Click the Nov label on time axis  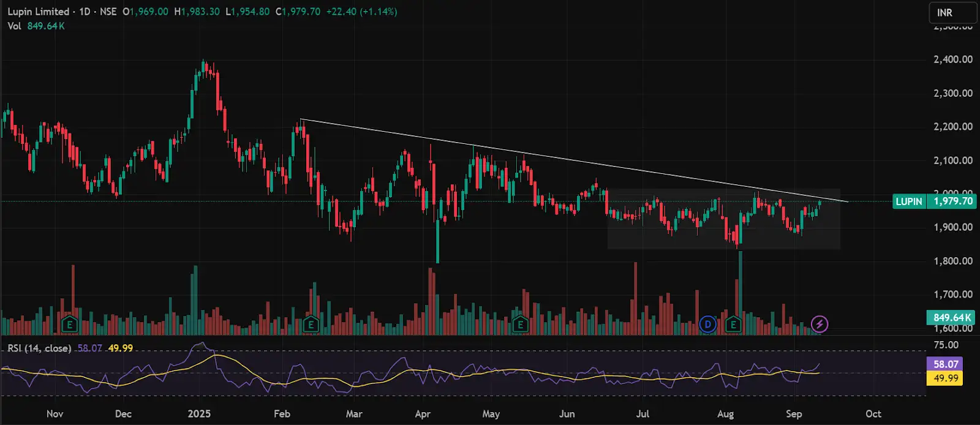click(55, 414)
